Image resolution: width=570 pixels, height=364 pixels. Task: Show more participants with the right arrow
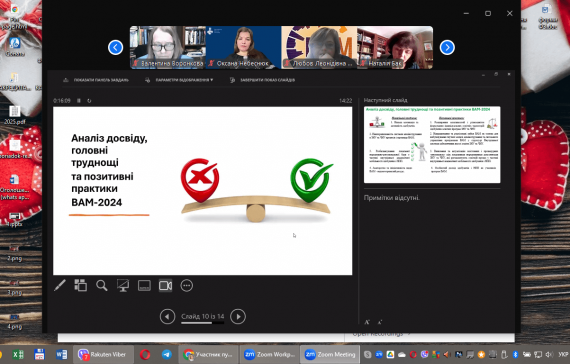tap(447, 47)
